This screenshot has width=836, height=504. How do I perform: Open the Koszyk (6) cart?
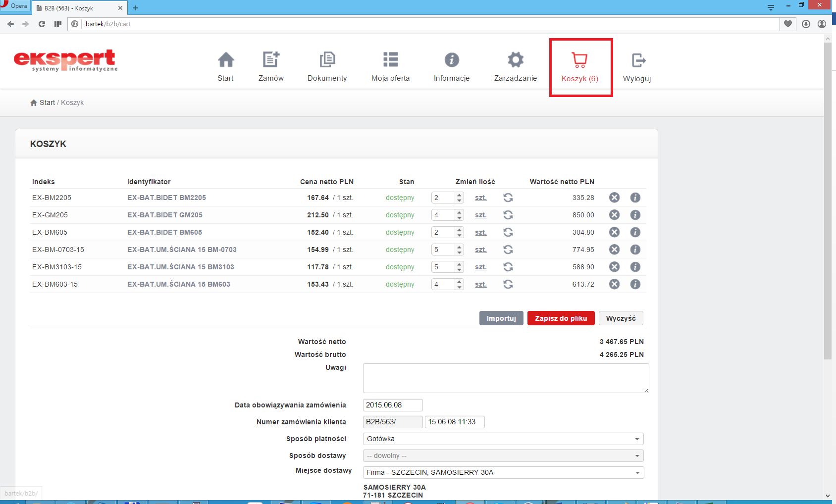(x=580, y=67)
